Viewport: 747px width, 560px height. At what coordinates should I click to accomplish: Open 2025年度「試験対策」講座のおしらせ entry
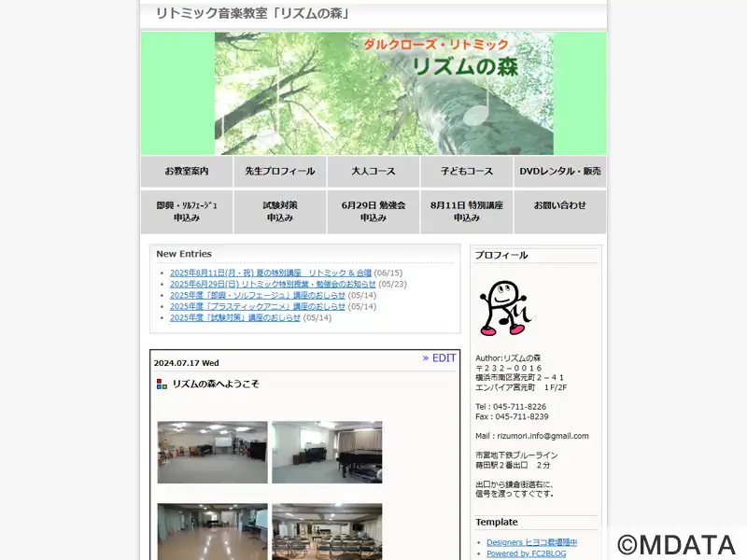[x=235, y=317]
